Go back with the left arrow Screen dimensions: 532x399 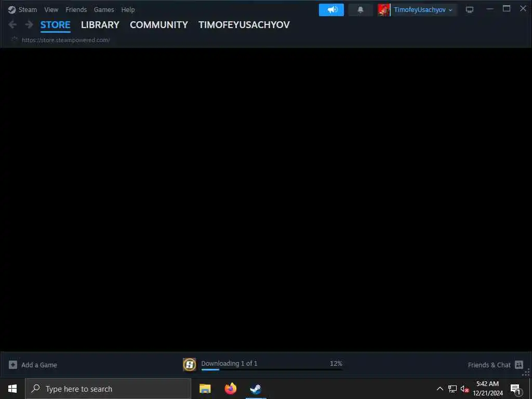pos(12,24)
